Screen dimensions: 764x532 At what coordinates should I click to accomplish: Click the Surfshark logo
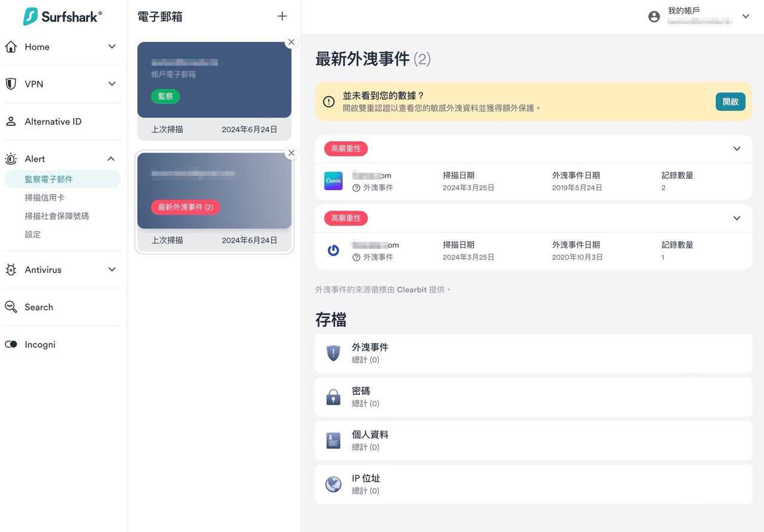[x=62, y=17]
